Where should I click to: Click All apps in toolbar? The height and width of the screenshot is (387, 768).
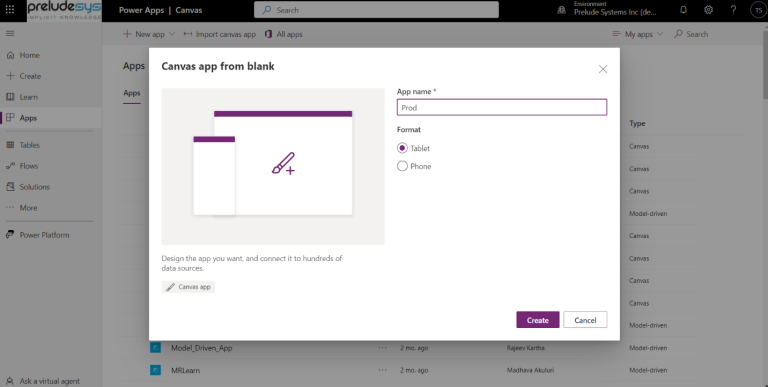[284, 34]
